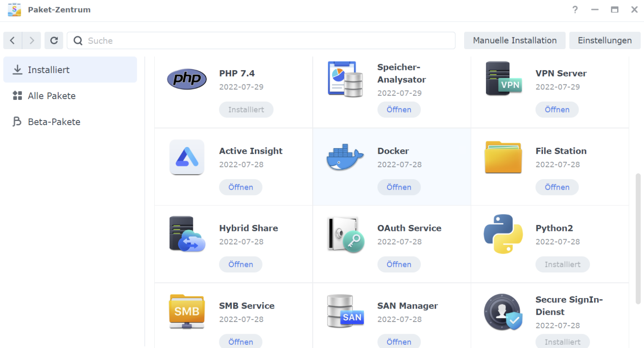
Task: Click the Installiert button under Python2
Action: (562, 264)
